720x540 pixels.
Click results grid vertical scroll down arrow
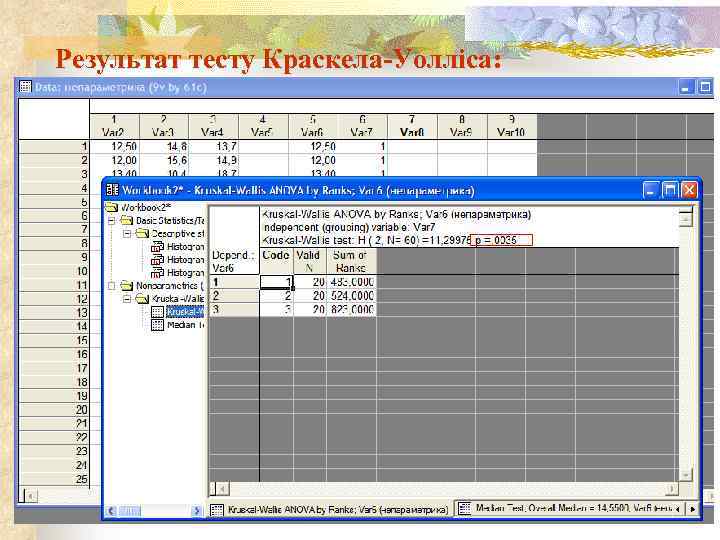coord(686,475)
